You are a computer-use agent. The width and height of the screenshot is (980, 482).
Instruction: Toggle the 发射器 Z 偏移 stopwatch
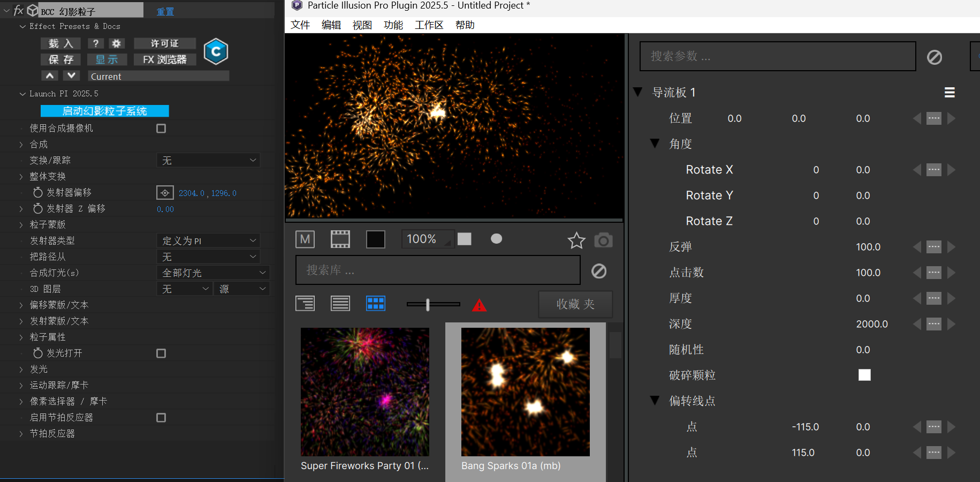click(38, 208)
